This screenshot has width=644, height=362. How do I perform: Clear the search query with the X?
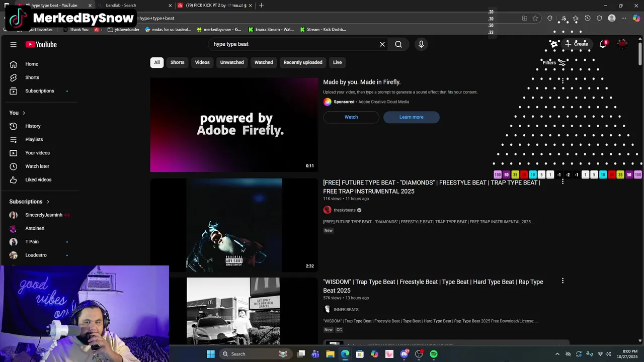pyautogui.click(x=382, y=44)
